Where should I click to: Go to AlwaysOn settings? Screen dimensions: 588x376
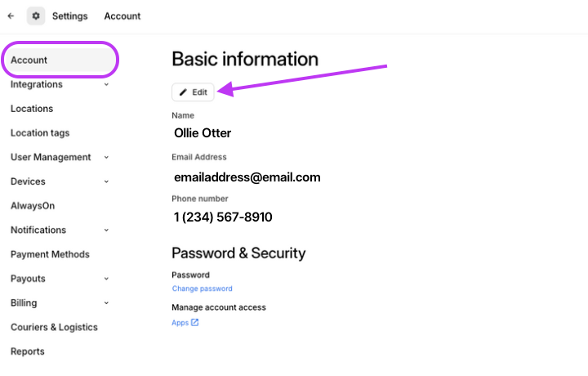(x=33, y=206)
